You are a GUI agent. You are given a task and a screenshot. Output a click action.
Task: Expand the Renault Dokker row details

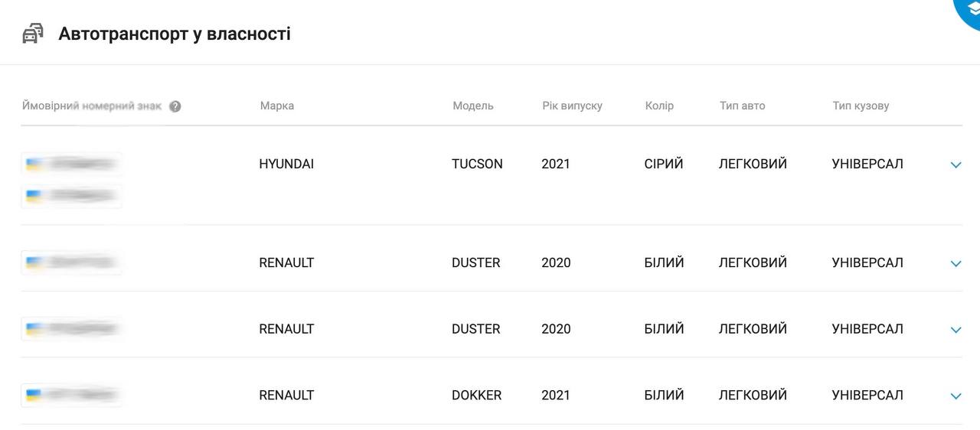pos(955,396)
